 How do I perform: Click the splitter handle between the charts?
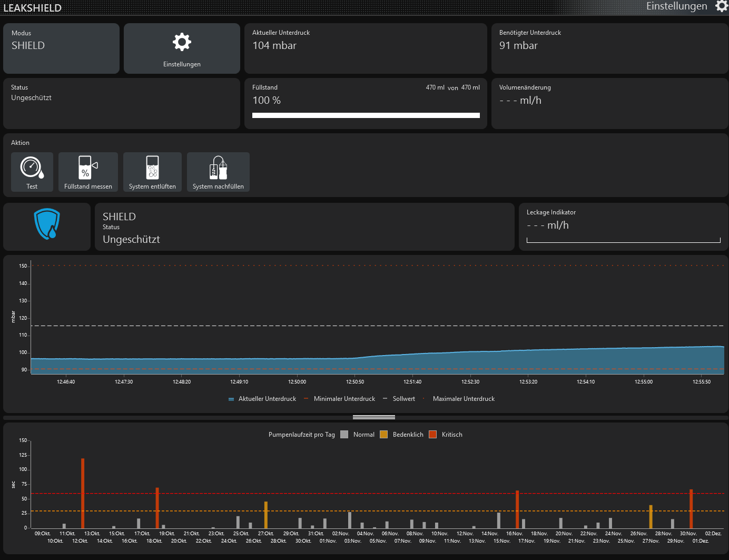click(x=373, y=417)
